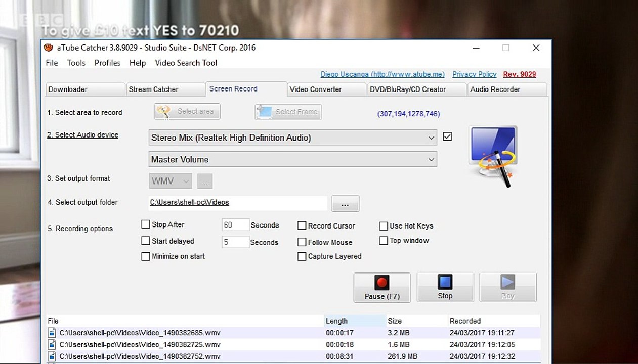Enable Use Hot Keys checkbox
638x364 pixels.
coord(384,226)
